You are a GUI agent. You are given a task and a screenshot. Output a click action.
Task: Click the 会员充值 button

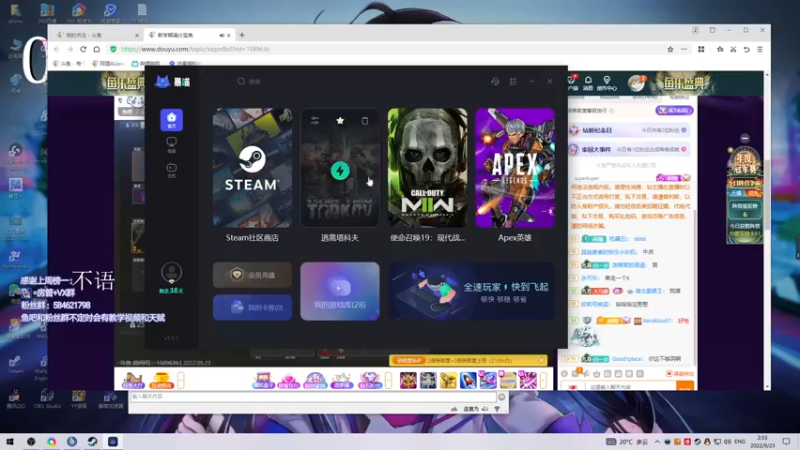point(253,275)
